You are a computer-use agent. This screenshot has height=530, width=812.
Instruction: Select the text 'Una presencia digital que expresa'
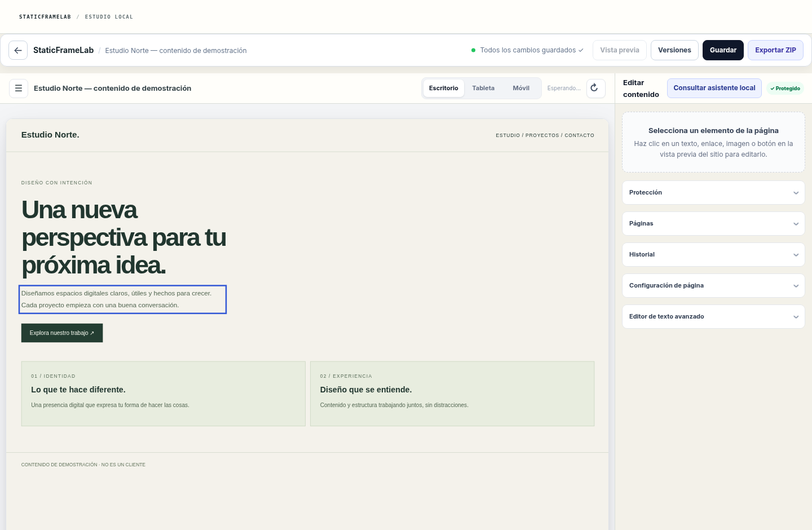(x=110, y=405)
